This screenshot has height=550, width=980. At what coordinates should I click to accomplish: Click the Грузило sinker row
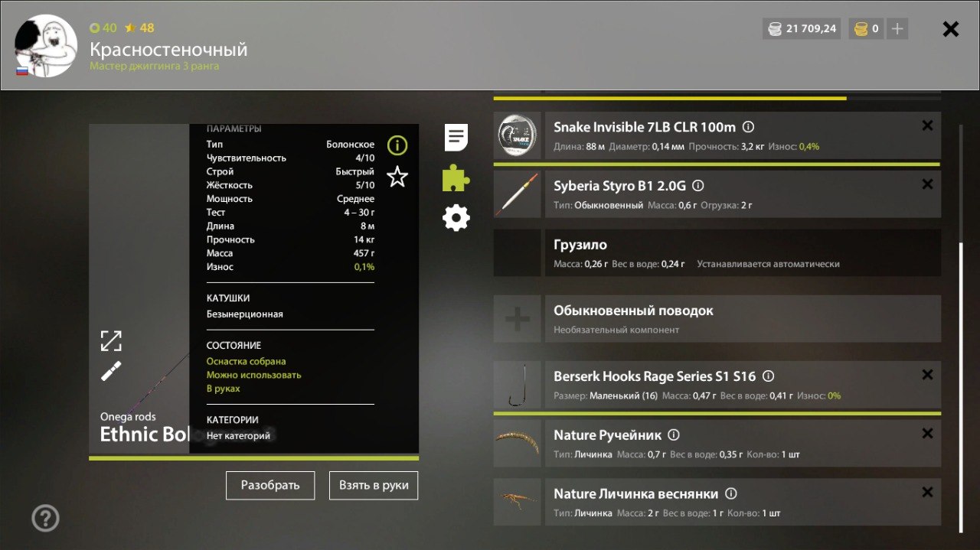717,253
